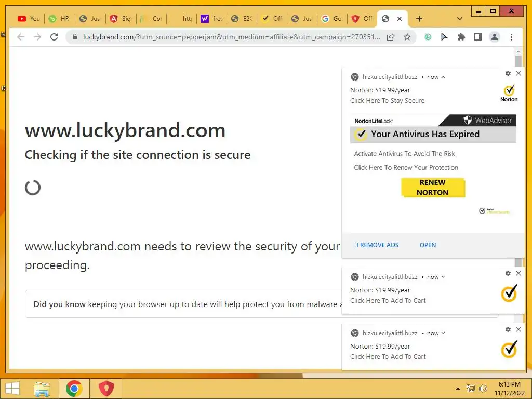Show hidden system tray icons
This screenshot has height=399, width=532.
click(458, 389)
